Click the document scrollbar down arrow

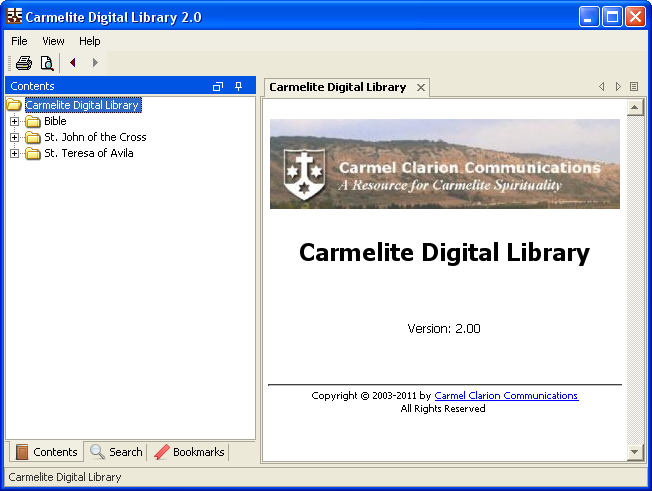(x=634, y=452)
